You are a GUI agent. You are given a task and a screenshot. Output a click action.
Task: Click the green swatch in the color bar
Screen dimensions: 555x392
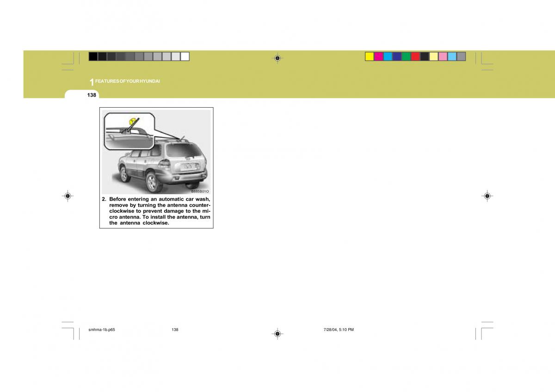(407, 56)
